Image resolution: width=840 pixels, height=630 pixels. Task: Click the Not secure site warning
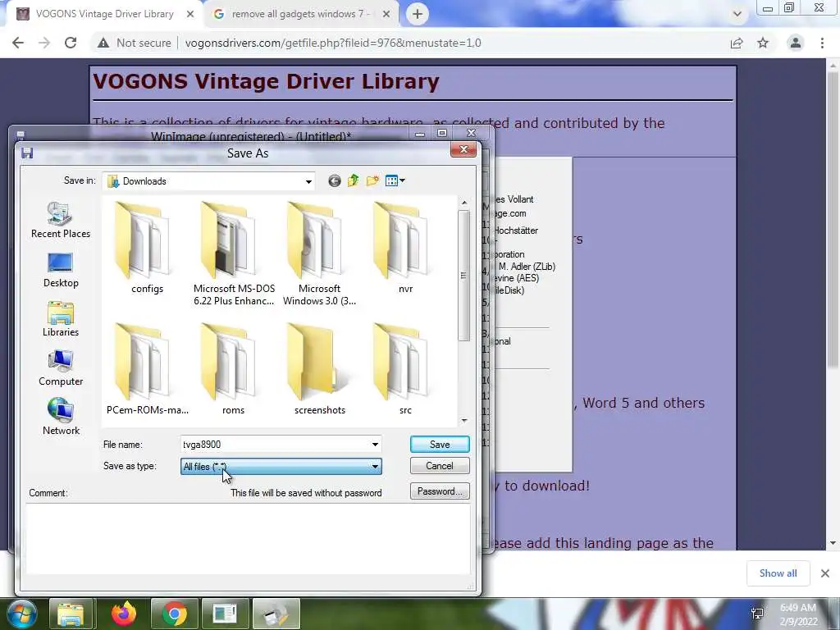(x=135, y=43)
